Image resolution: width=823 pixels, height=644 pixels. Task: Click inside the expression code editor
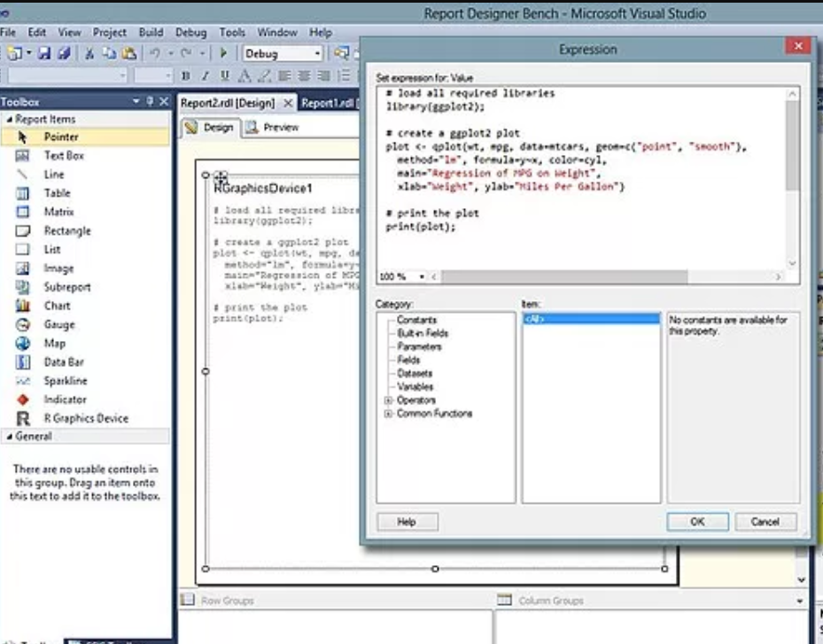(x=580, y=178)
